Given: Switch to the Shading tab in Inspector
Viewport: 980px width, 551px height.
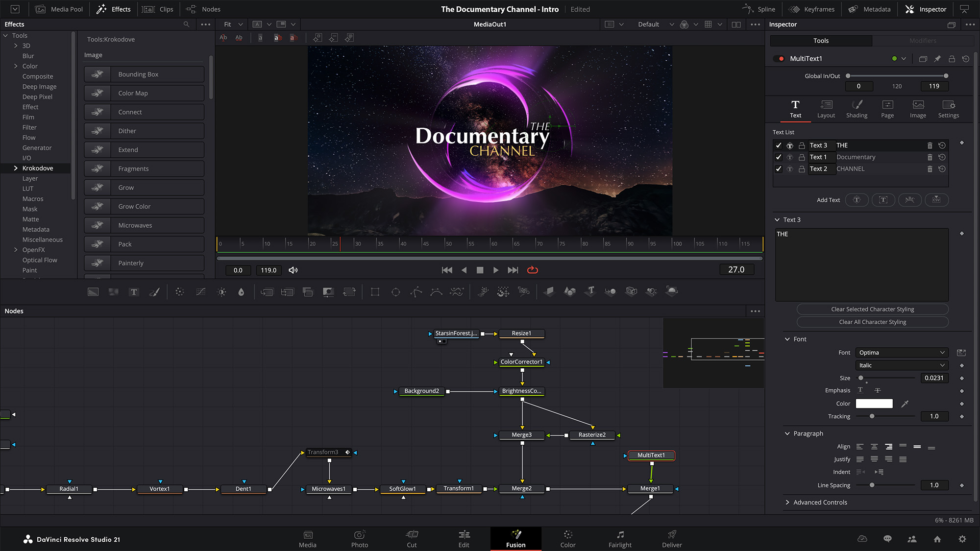Looking at the screenshot, I should (857, 108).
